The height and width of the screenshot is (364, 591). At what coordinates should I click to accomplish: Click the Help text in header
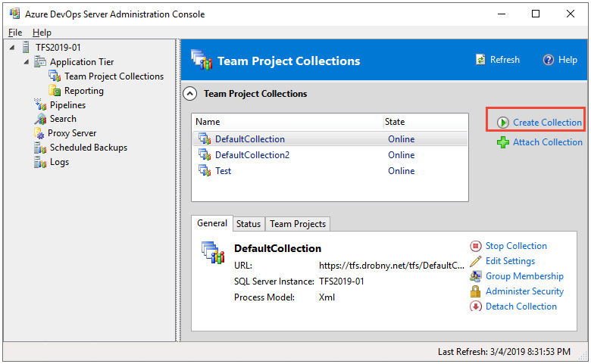tap(568, 60)
